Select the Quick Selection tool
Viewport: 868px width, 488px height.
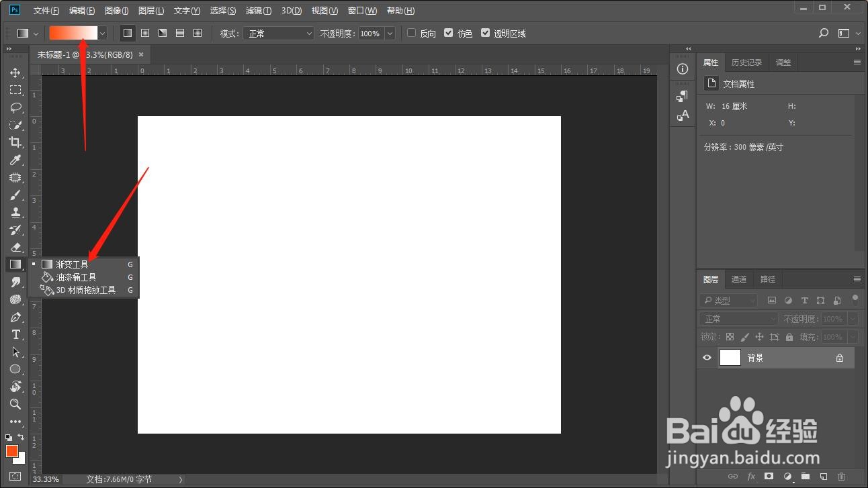point(15,125)
